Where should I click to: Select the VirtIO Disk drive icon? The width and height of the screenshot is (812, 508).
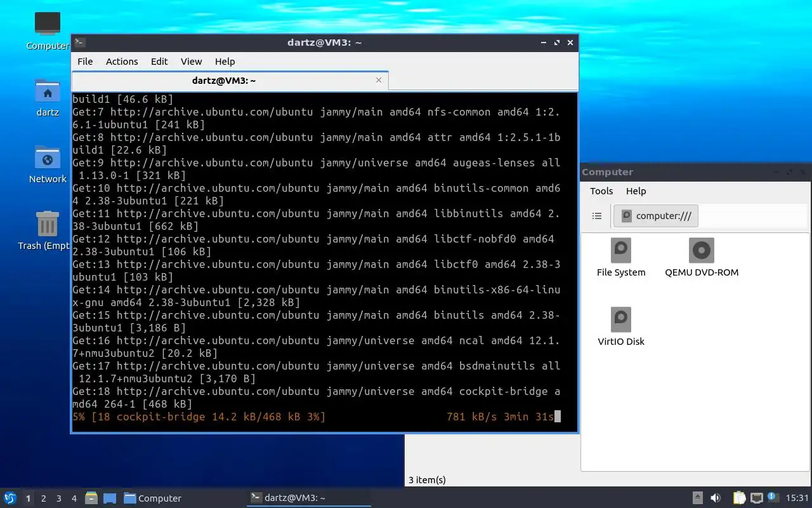(621, 327)
